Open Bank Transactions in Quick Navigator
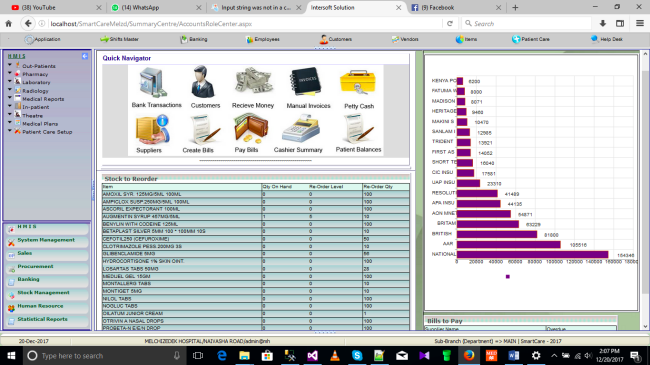 pyautogui.click(x=156, y=87)
